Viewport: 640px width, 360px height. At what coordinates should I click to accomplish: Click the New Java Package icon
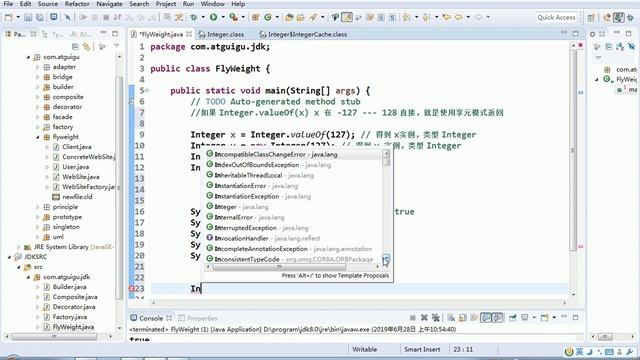pos(256,17)
